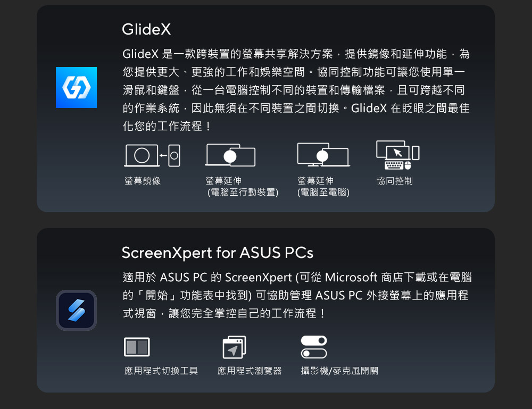Click the 螢幕鏡像 label text
Viewport: 532px width, 409px height.
143,181
